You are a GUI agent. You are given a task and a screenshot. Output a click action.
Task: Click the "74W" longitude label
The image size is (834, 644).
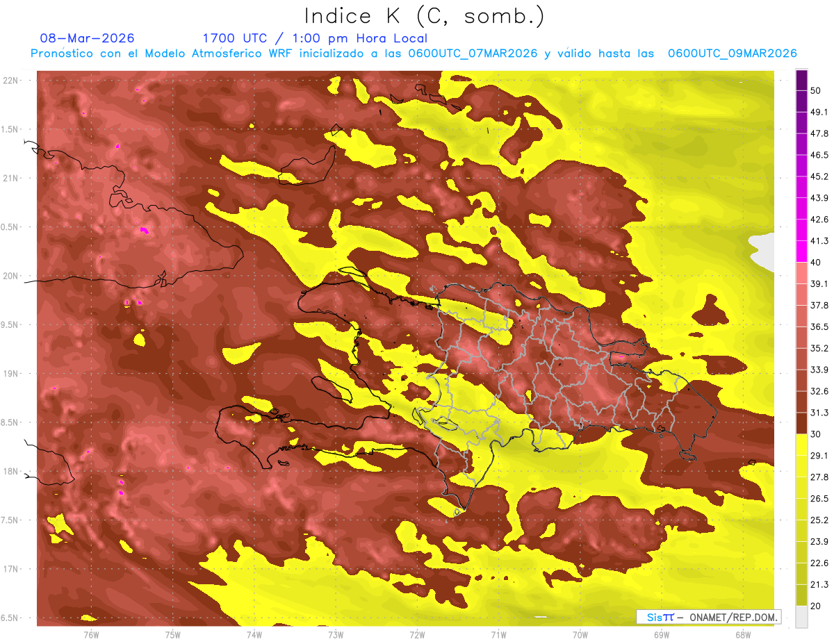(x=254, y=634)
